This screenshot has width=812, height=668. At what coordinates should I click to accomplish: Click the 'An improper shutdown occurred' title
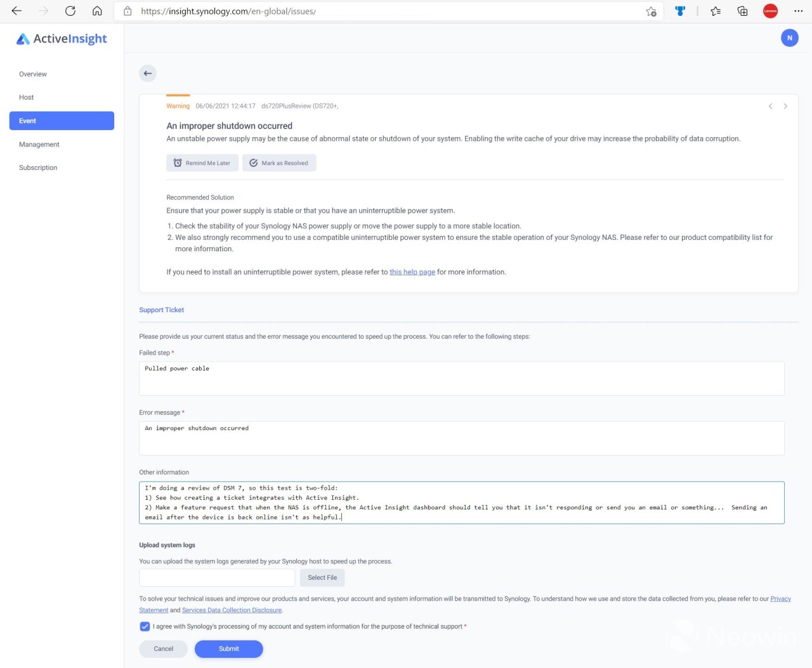229,126
